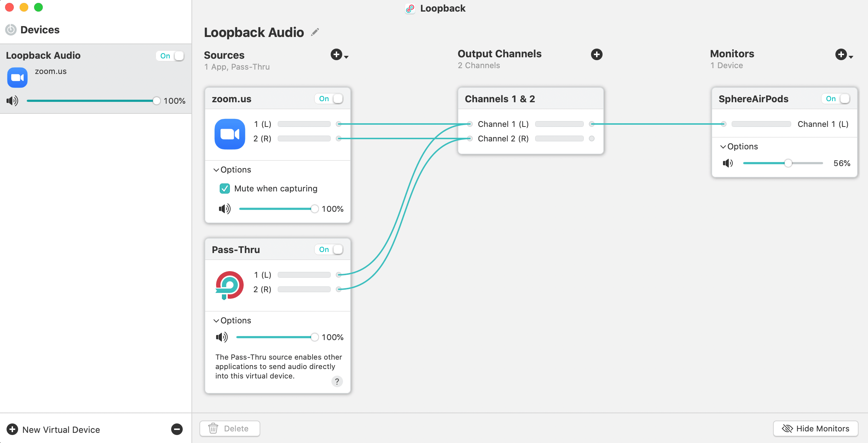This screenshot has width=868, height=443.
Task: Click the SphereAirPods monitor title
Action: [x=753, y=99]
